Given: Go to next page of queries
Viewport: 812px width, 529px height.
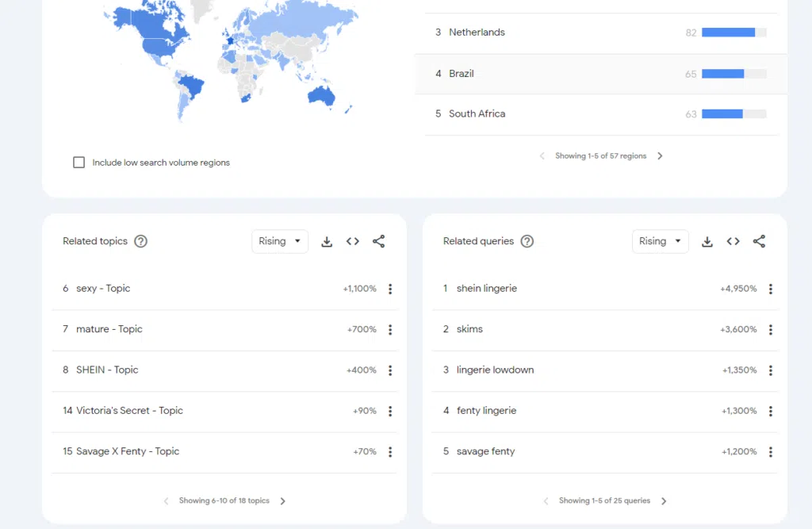Looking at the screenshot, I should 664,501.
